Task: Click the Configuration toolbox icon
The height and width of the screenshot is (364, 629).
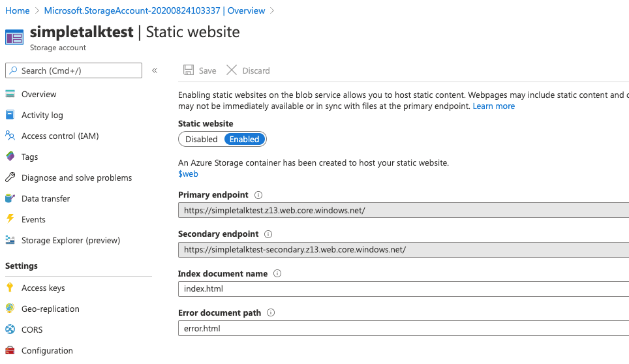Action: point(10,350)
